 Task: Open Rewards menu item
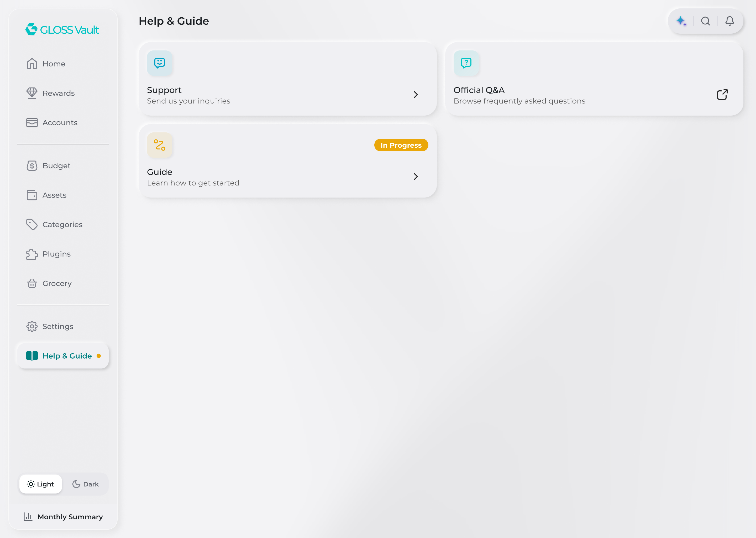pos(63,93)
